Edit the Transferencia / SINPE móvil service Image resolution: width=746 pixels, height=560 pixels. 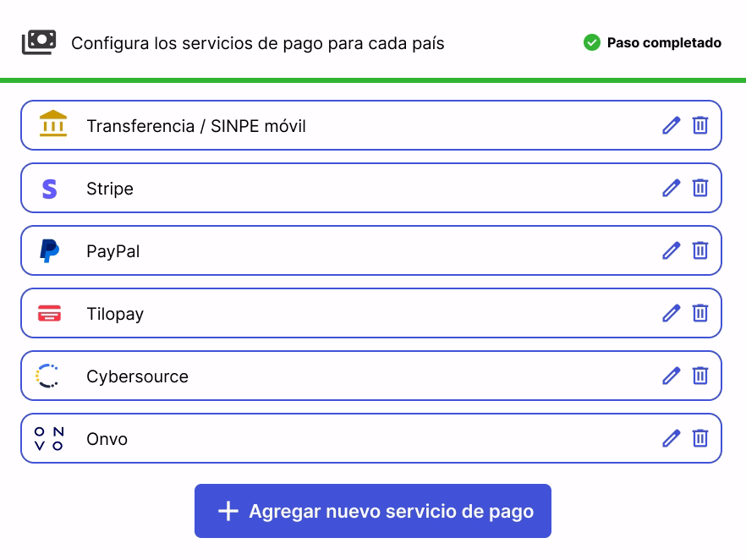(671, 126)
